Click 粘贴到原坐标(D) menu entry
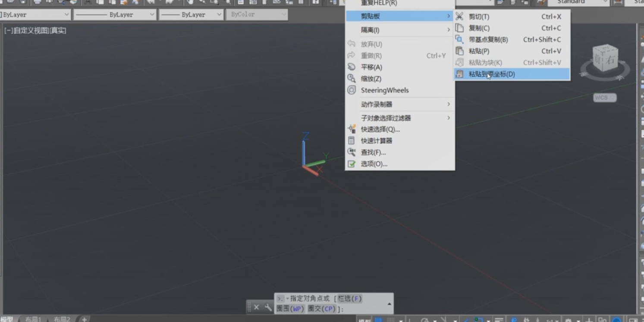 [x=512, y=74]
